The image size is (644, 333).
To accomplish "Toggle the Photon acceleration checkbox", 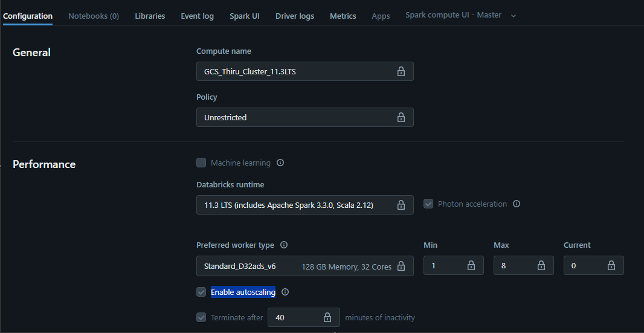I will (428, 204).
